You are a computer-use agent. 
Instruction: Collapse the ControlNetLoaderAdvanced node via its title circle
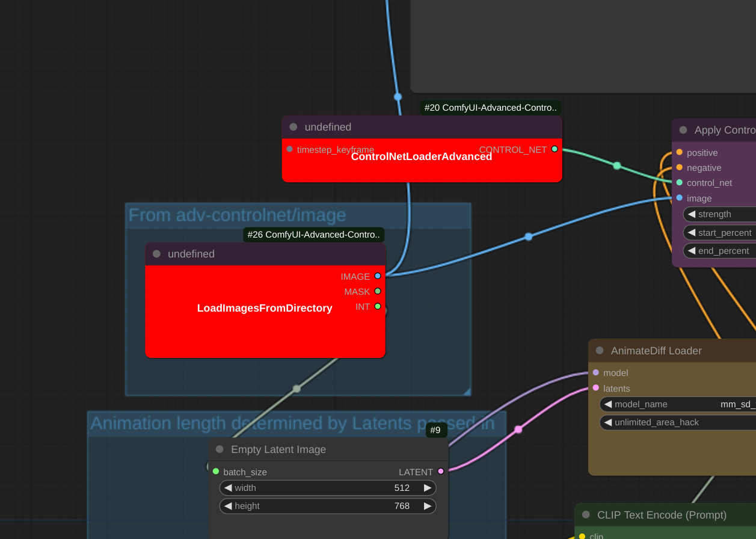tap(293, 127)
